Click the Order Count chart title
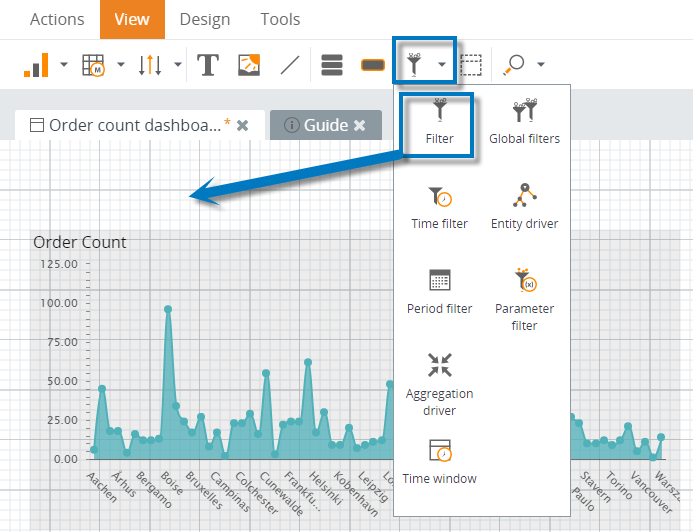This screenshot has height=532, width=693. pyautogui.click(x=80, y=242)
